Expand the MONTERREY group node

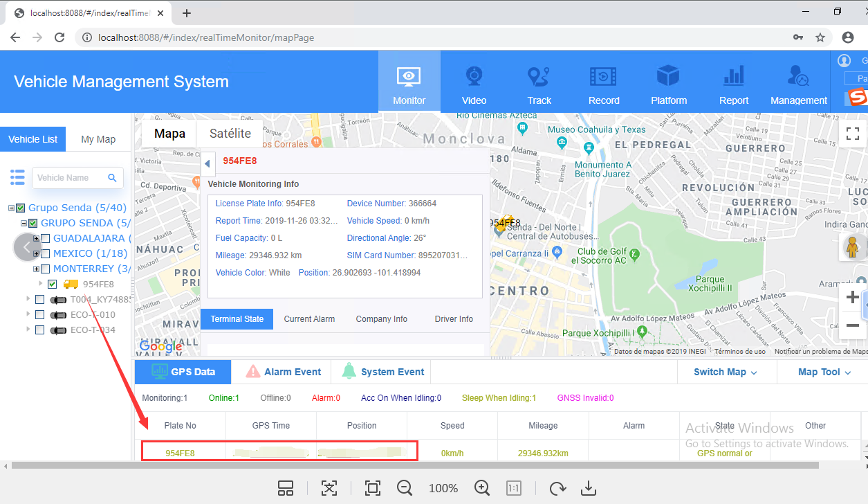(36, 269)
